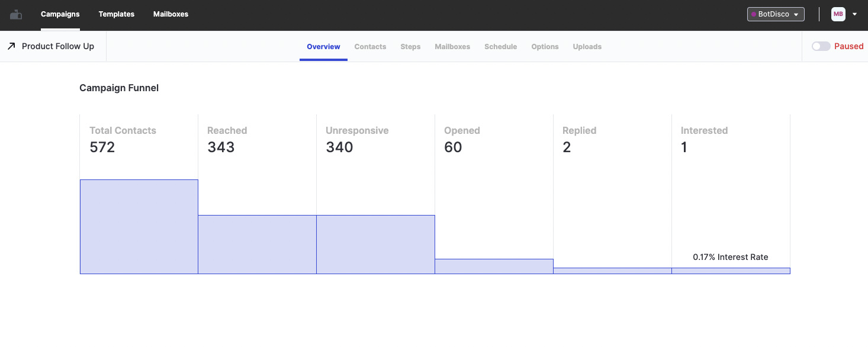Image resolution: width=868 pixels, height=347 pixels.
Task: Click the 343 reached value
Action: point(221,147)
